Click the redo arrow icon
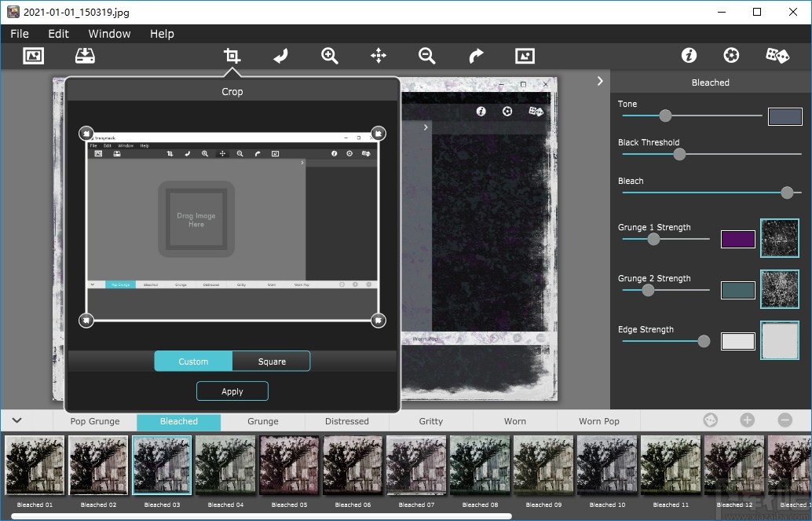The width and height of the screenshot is (812, 521). pos(476,56)
